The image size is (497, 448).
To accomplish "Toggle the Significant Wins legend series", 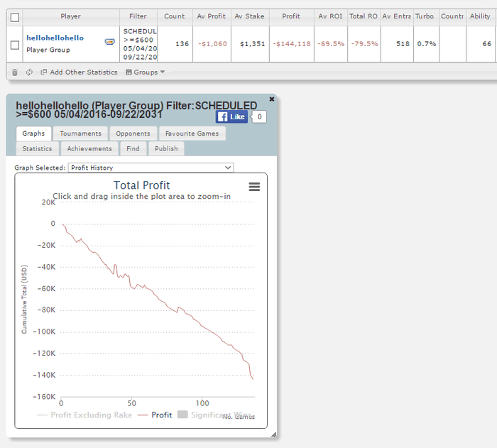I will point(216,415).
